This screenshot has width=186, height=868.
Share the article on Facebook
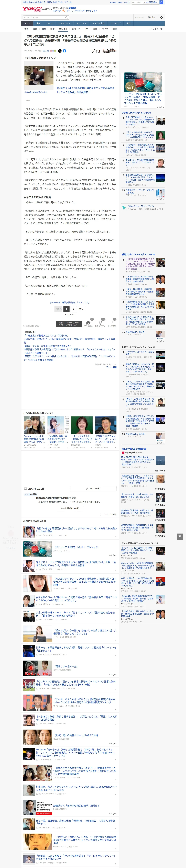coord(64,51)
